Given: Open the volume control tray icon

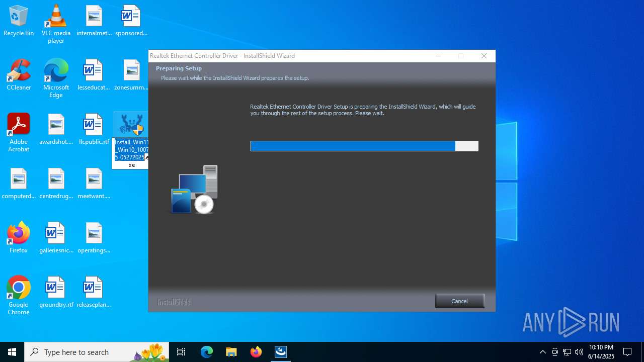Looking at the screenshot, I should pos(579,352).
